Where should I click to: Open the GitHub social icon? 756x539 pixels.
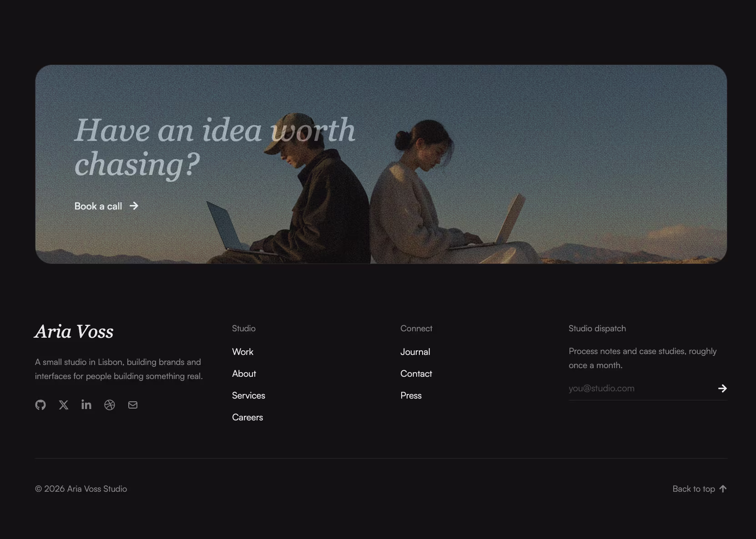tap(40, 405)
